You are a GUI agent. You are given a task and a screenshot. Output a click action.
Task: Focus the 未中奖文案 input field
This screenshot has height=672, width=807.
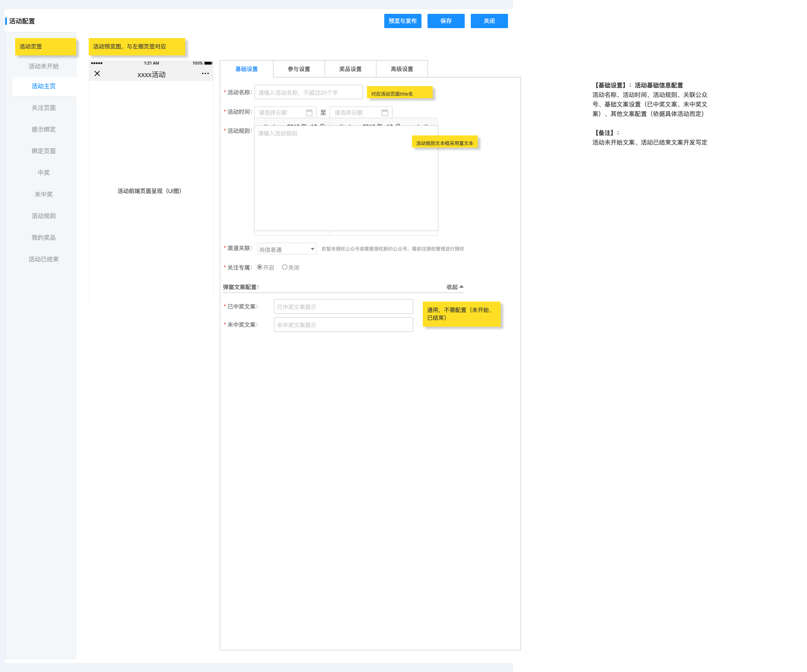coord(344,325)
